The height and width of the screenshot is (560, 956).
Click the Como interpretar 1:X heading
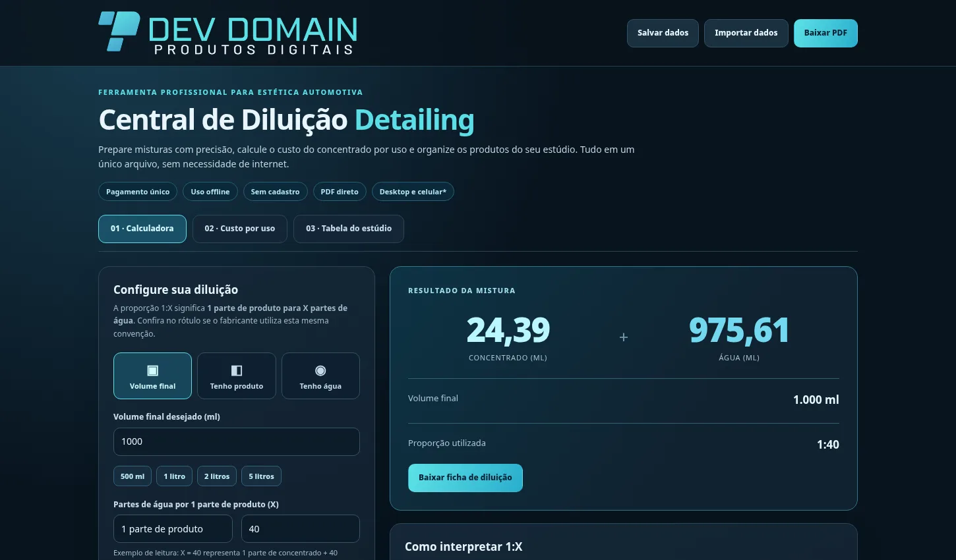[463, 547]
